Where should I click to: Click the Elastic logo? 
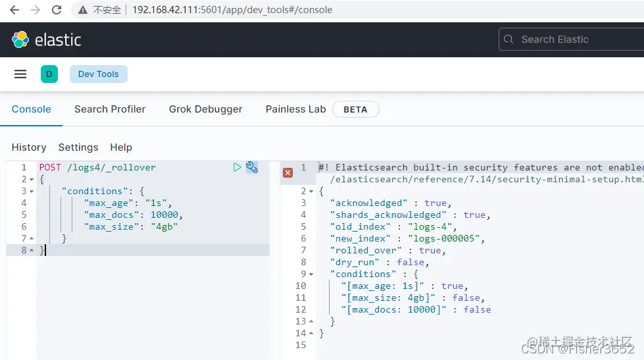coord(47,40)
